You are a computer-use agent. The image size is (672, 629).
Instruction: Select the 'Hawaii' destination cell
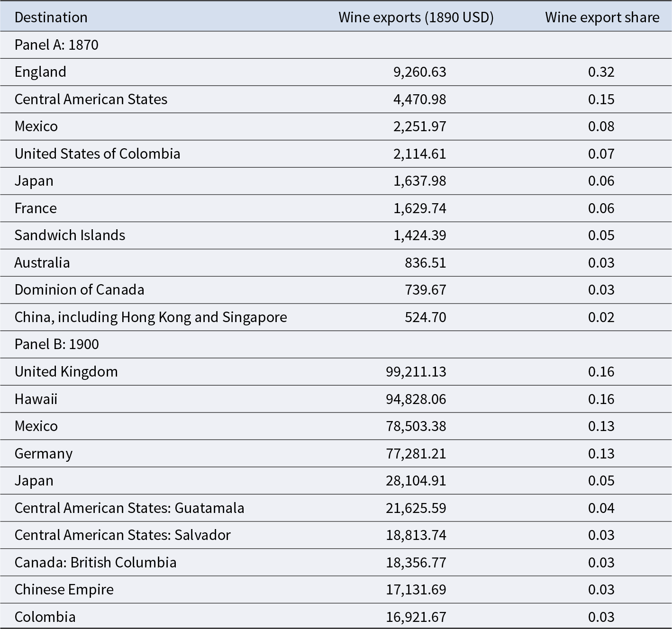point(36,399)
